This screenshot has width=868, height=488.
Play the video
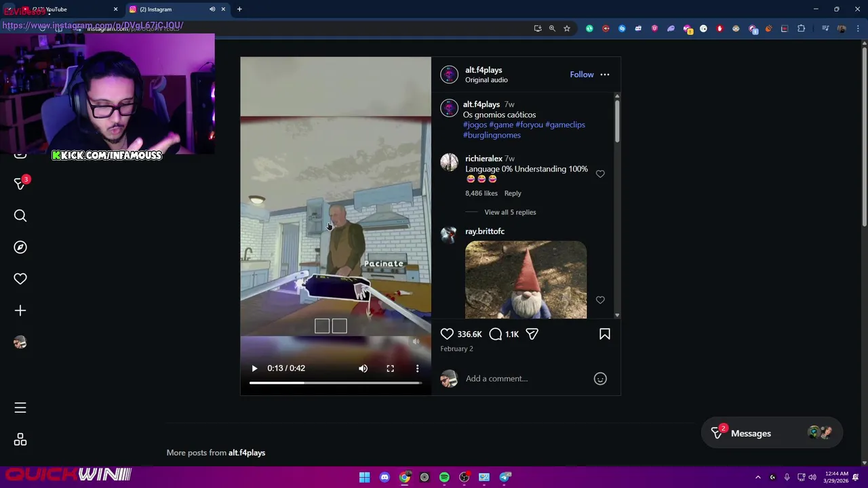coord(254,368)
